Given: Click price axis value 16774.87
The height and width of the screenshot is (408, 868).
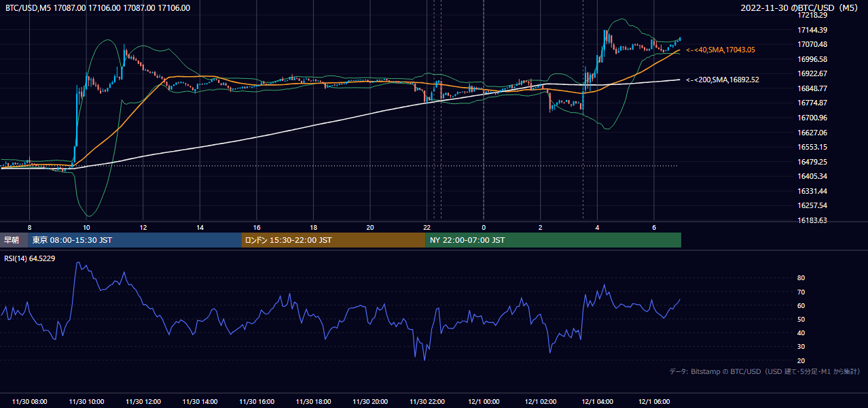Looking at the screenshot, I should [812, 103].
